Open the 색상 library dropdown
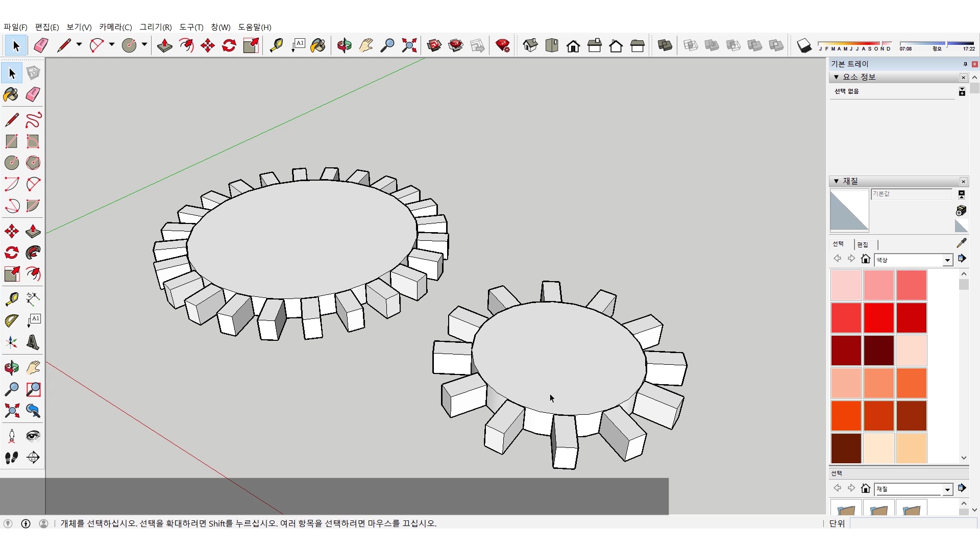980x551 pixels. [947, 260]
